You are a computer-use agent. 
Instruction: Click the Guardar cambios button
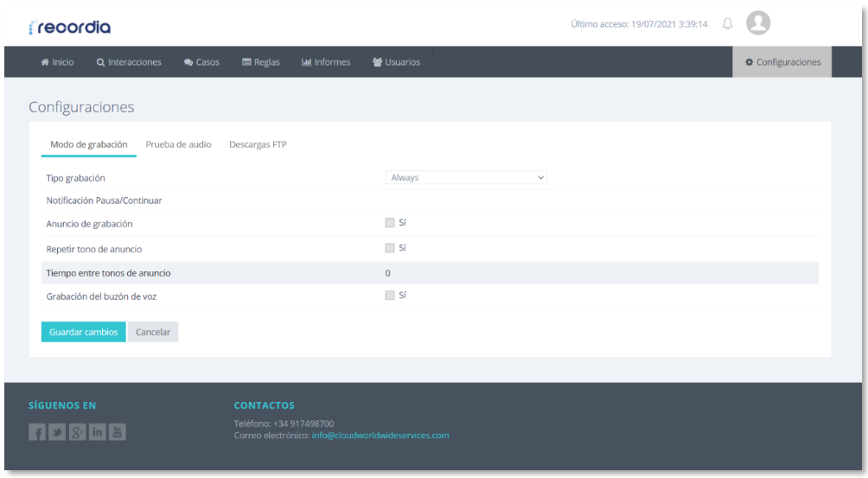(x=84, y=332)
